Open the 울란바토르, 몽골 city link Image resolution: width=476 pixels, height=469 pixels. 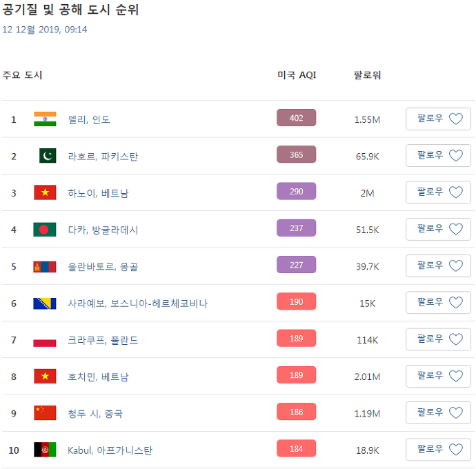pos(103,267)
